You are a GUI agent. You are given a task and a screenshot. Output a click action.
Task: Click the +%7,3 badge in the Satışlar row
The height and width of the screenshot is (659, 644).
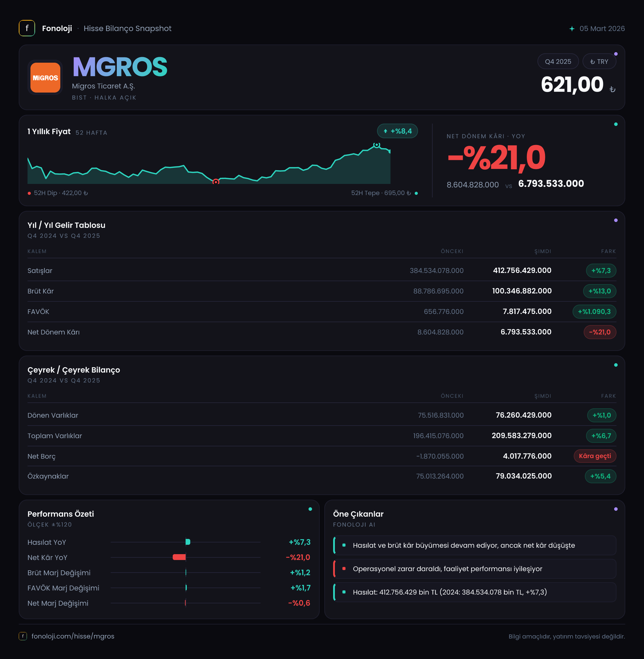pyautogui.click(x=601, y=270)
